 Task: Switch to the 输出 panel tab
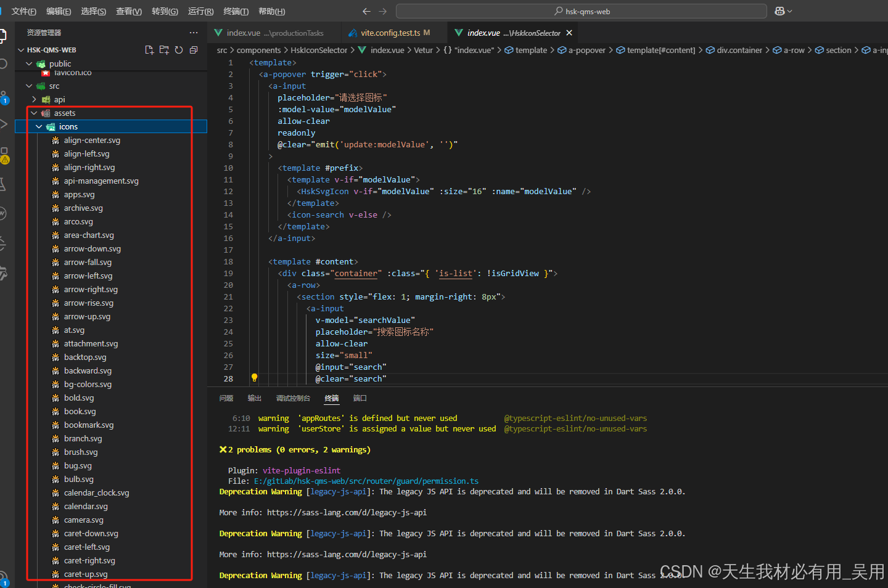click(255, 398)
